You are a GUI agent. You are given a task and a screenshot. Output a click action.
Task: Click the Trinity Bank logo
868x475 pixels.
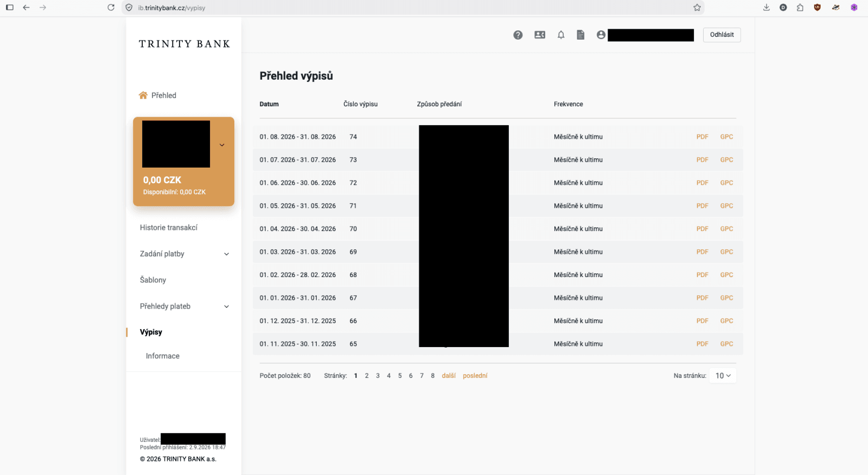pos(184,44)
